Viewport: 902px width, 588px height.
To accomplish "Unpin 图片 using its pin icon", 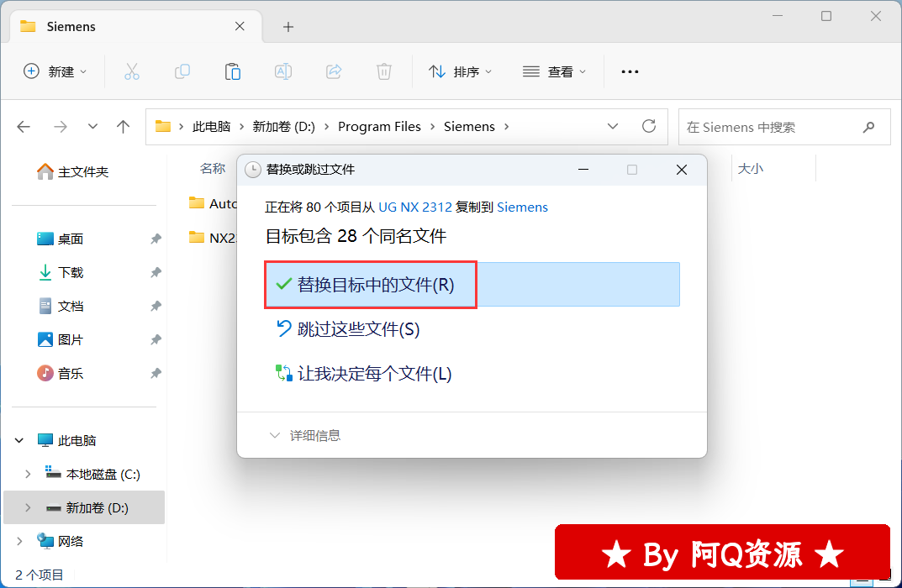I will (156, 339).
